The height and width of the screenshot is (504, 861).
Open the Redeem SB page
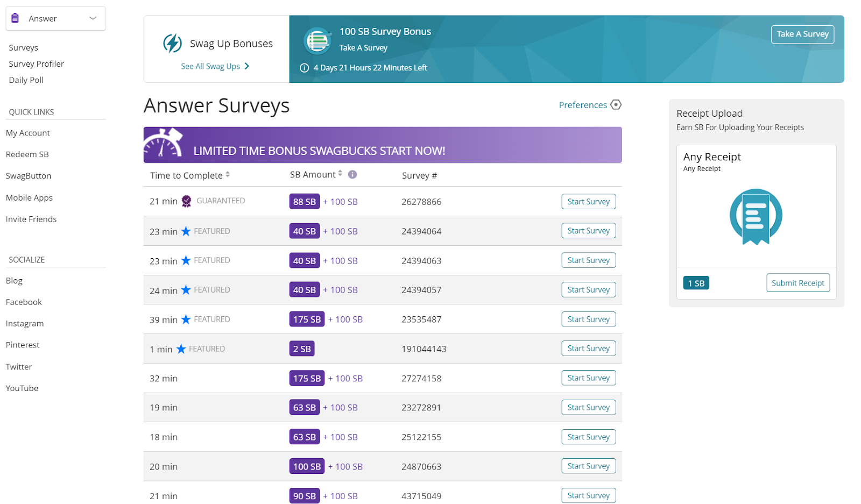coord(27,154)
